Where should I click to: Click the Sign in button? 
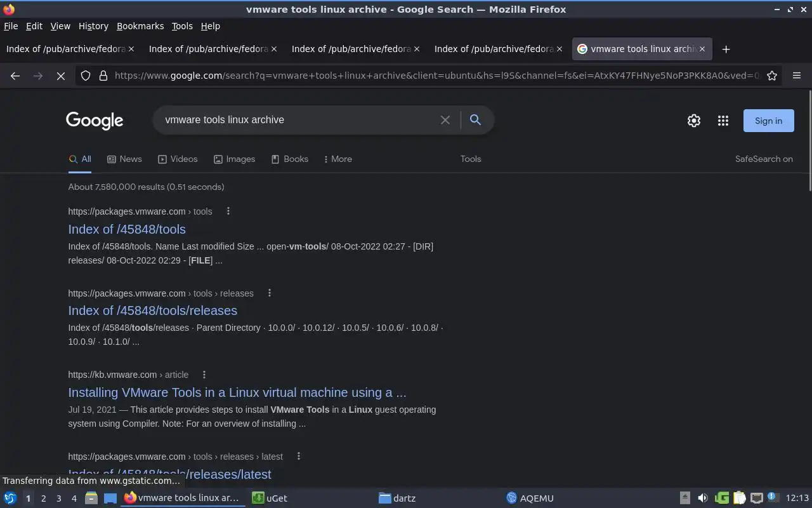pos(768,121)
